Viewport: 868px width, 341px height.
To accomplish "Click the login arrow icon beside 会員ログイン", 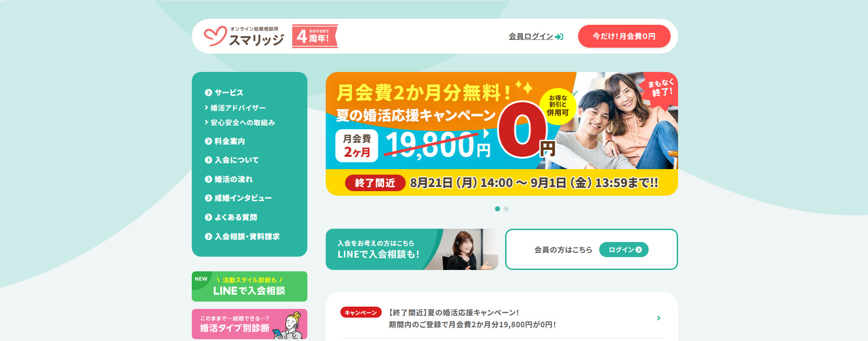I will point(559,37).
